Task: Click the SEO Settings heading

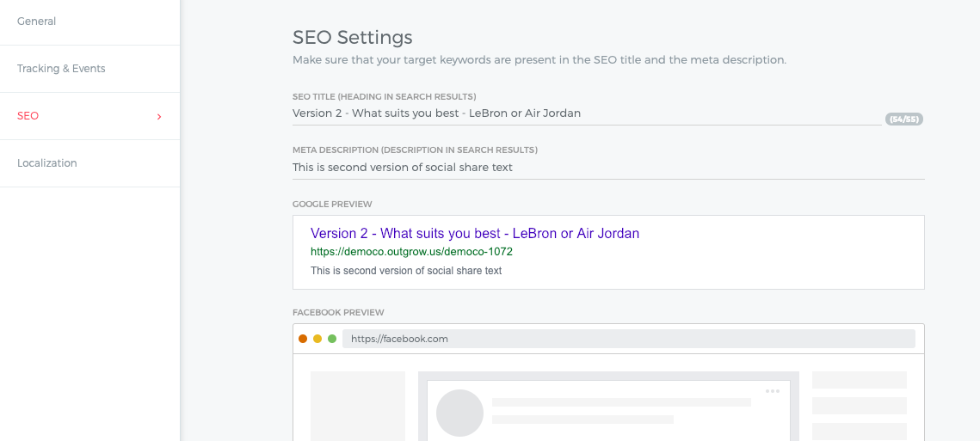Action: pos(353,38)
